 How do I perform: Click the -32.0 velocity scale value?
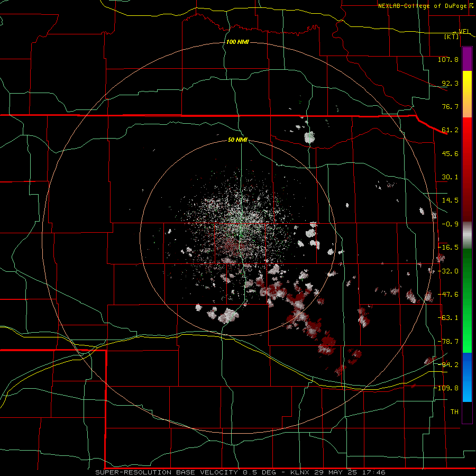point(448,271)
